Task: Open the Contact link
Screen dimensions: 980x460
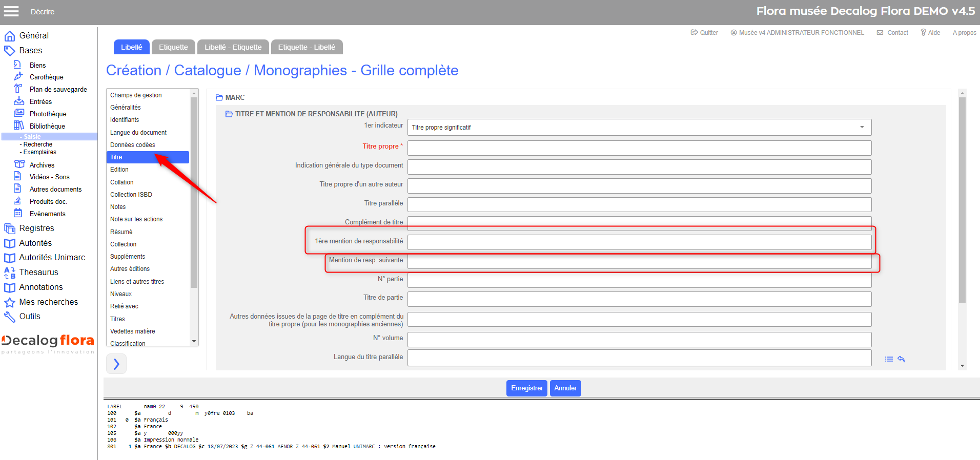Action: 892,33
